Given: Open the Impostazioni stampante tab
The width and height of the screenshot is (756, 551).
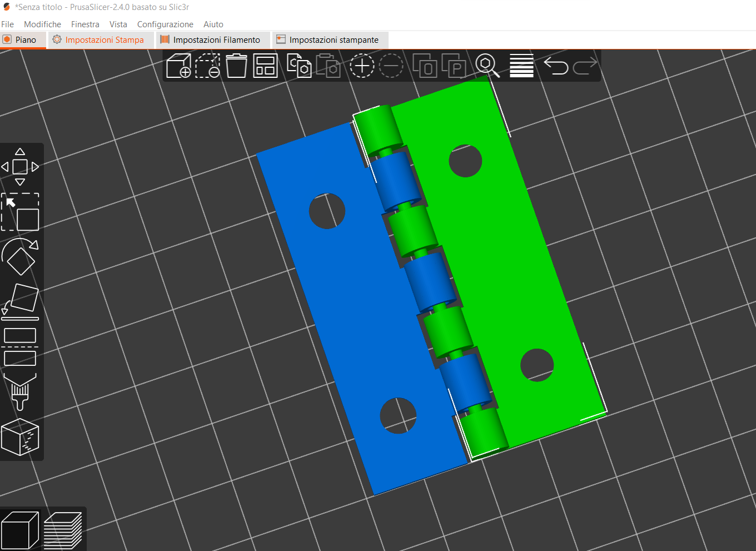Looking at the screenshot, I should [330, 40].
